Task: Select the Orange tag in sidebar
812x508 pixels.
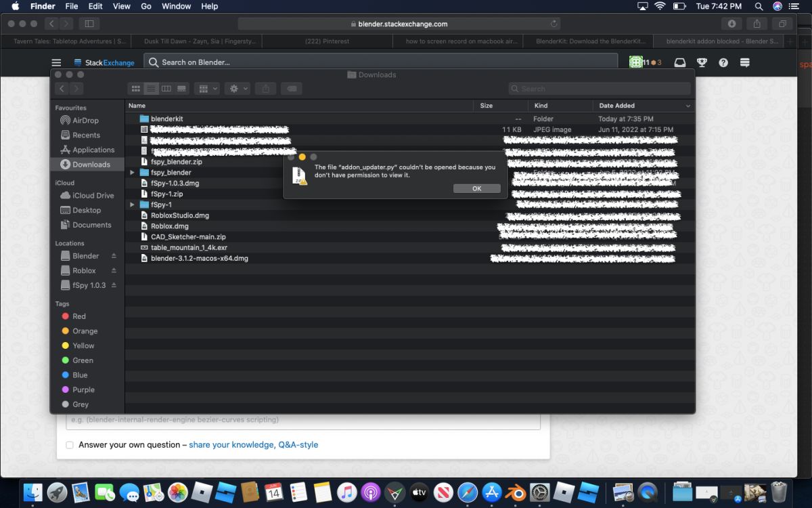Action: tap(78, 331)
